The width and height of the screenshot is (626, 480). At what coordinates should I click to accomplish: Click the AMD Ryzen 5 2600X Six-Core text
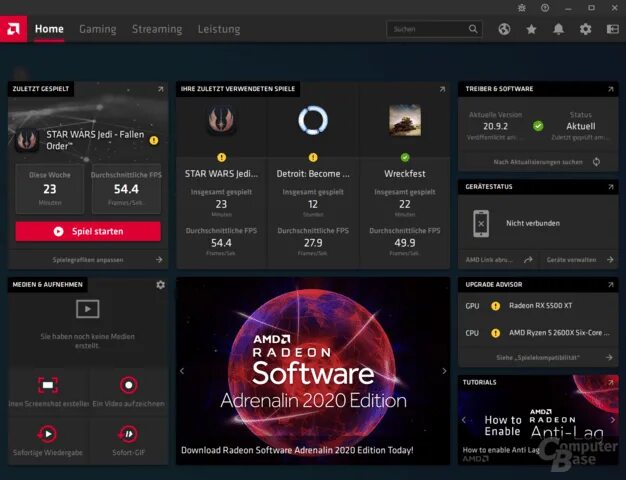click(559, 333)
